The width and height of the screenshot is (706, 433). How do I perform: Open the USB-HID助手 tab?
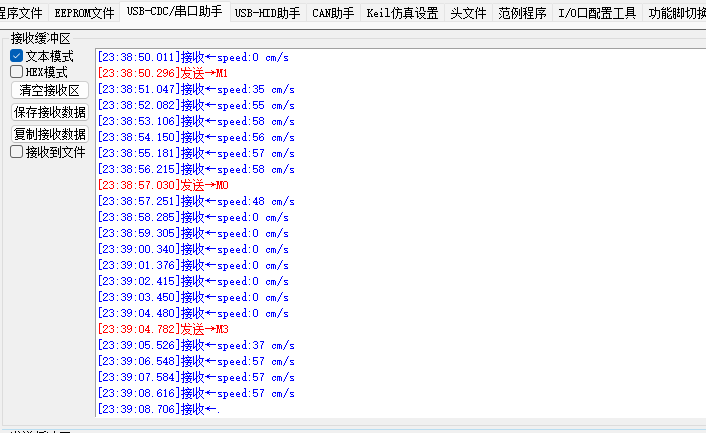coord(268,13)
